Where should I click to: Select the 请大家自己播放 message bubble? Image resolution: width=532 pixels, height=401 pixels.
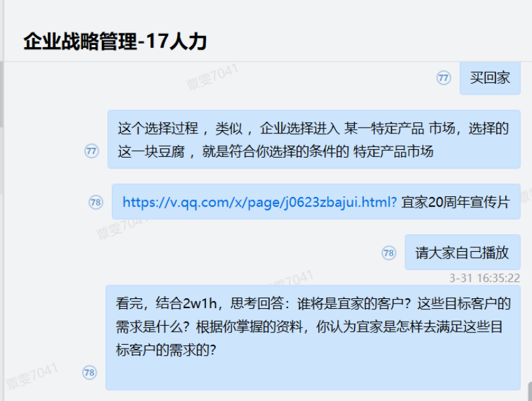point(463,253)
